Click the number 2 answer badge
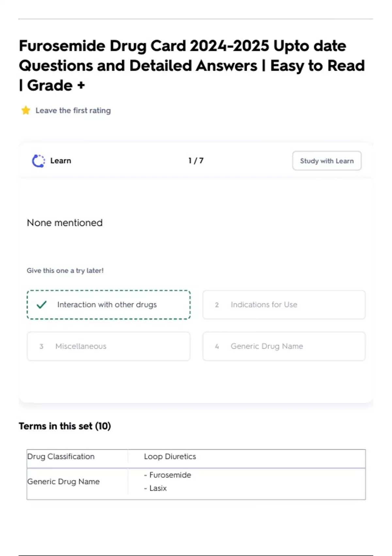Image resolution: width=392 pixels, height=556 pixels. (x=217, y=305)
